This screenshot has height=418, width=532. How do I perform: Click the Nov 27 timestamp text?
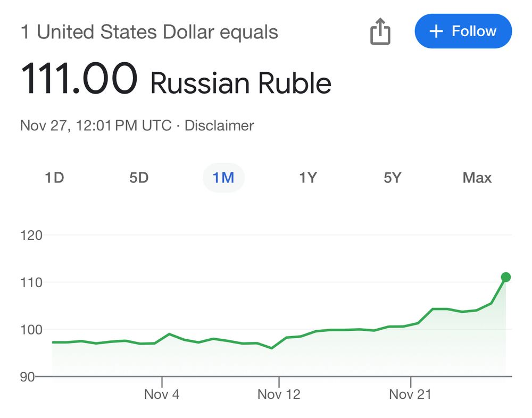[95, 126]
